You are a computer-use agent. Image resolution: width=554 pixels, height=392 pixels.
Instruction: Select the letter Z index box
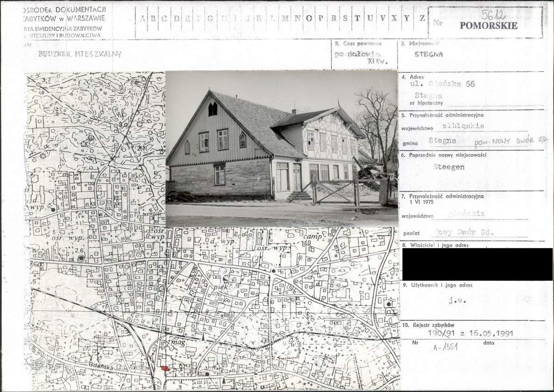coord(422,18)
